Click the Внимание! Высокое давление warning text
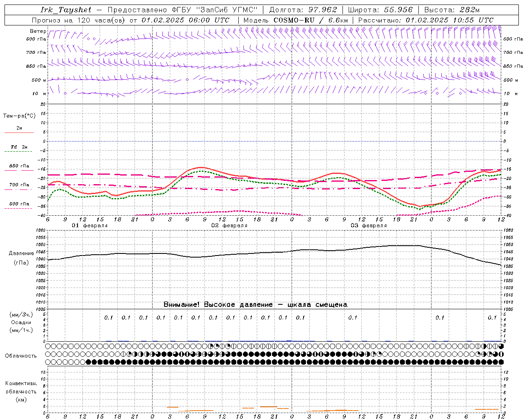Viewport: 525px width, 420px height. tap(256, 304)
